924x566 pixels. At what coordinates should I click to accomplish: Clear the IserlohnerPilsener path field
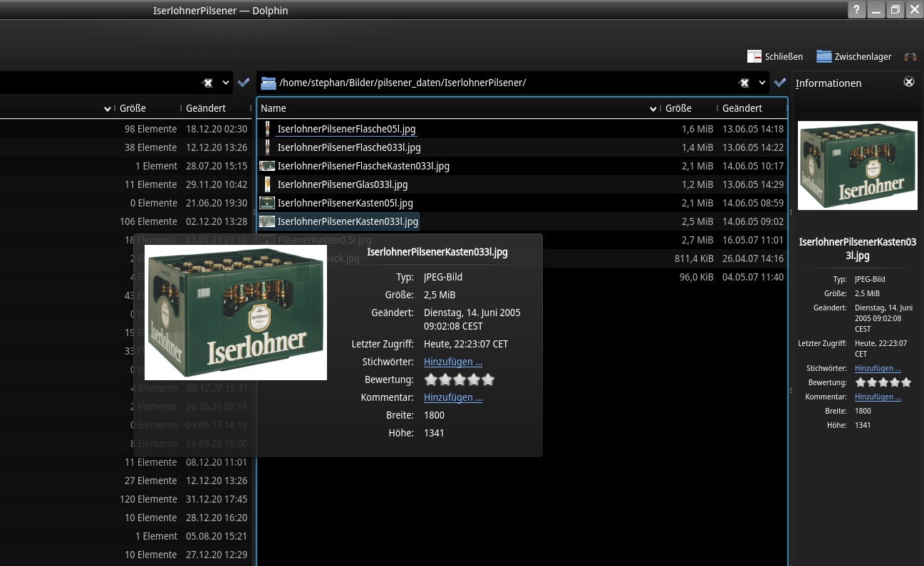[x=744, y=83]
